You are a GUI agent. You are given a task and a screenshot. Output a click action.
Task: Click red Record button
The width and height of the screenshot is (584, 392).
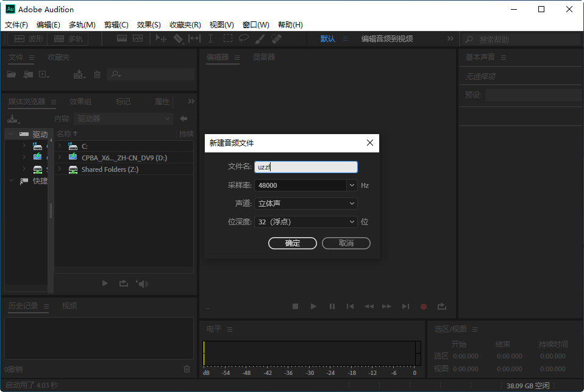point(424,307)
